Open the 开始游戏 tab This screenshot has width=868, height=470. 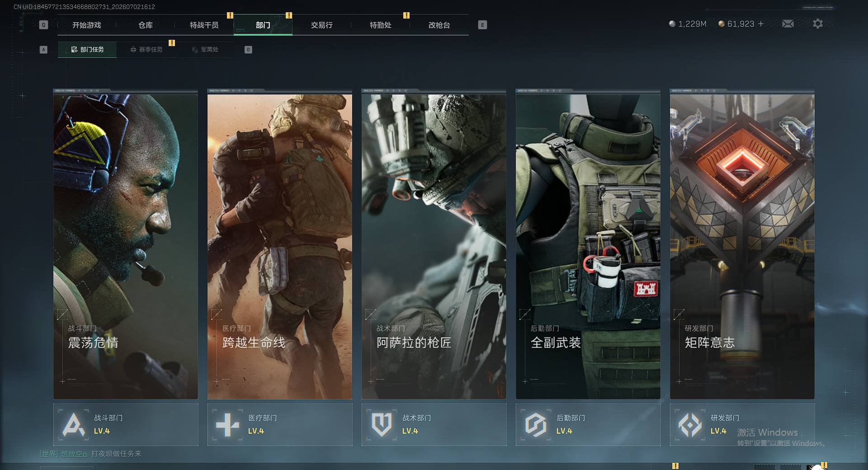(87, 25)
